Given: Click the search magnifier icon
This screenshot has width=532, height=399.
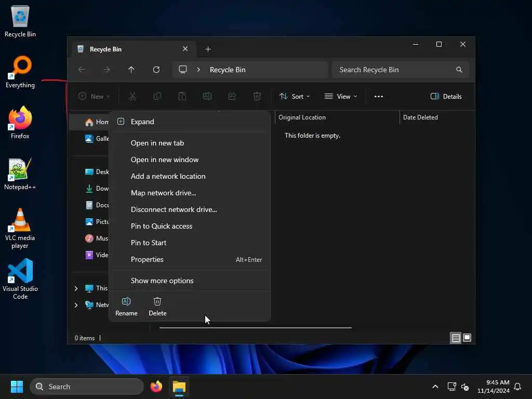Looking at the screenshot, I should (459, 70).
